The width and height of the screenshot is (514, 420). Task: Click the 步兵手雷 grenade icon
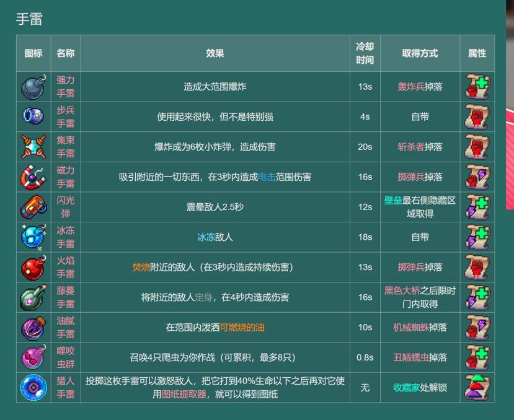[x=33, y=116]
